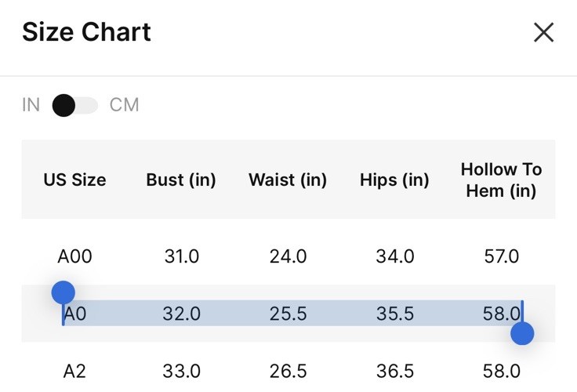Select the IN unit label

[31, 105]
